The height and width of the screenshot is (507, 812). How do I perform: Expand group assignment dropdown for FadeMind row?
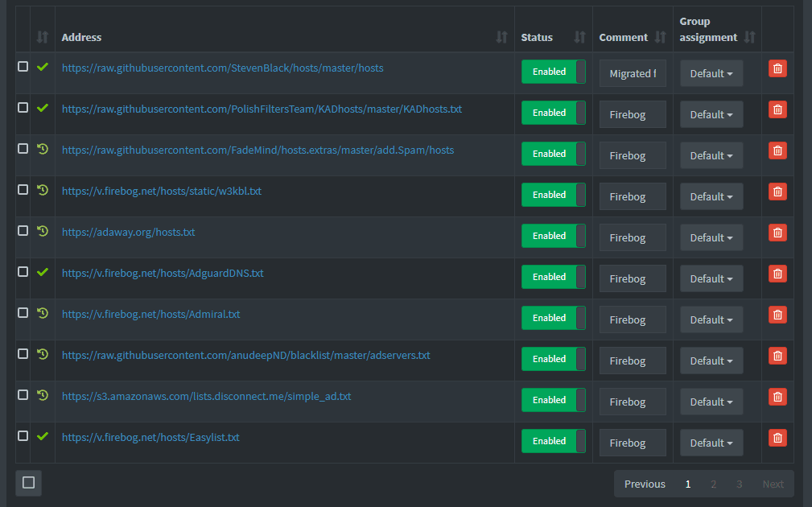pos(711,155)
